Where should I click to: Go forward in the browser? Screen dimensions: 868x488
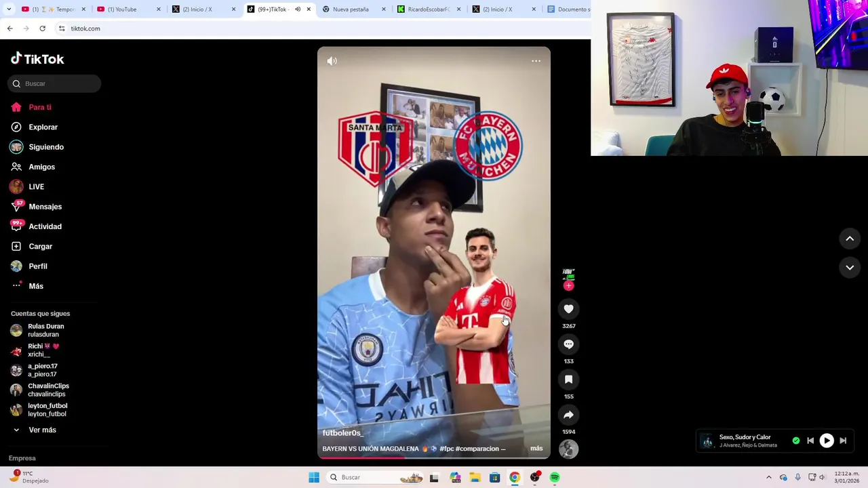click(x=26, y=28)
